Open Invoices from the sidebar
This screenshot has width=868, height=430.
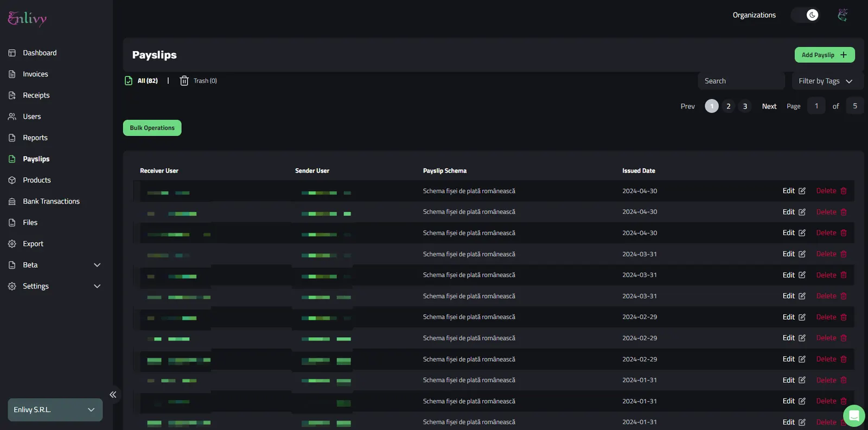pos(35,74)
